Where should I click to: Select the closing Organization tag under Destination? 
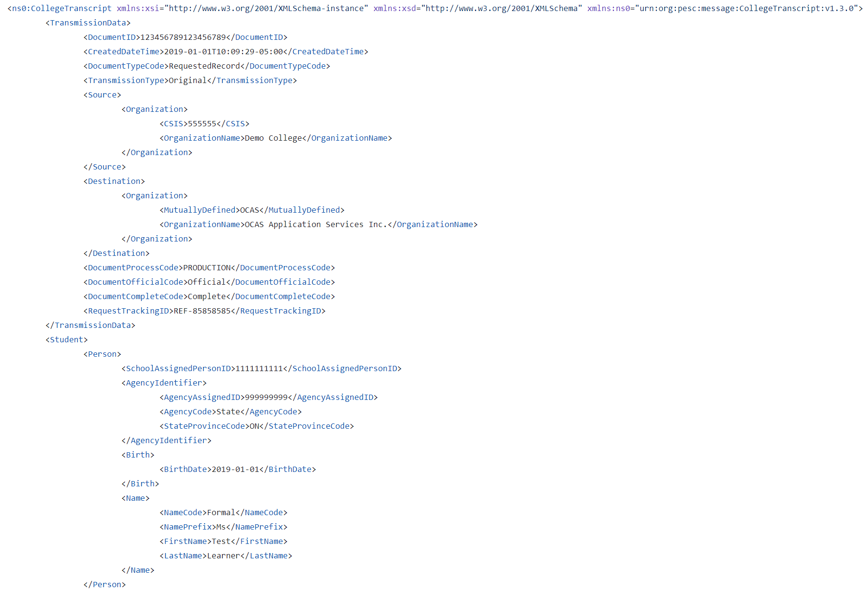point(157,239)
